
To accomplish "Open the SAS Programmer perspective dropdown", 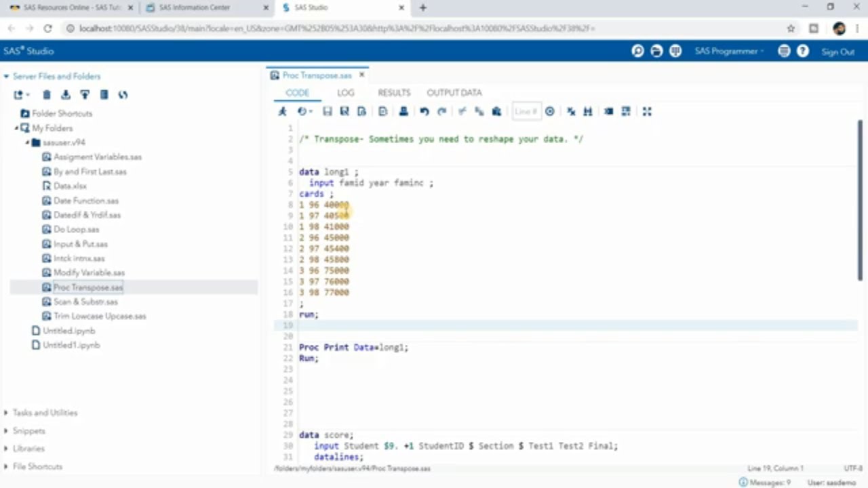I will tap(729, 52).
